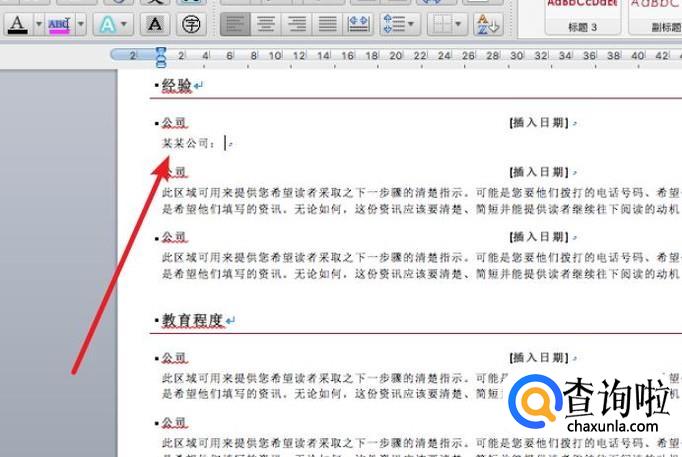682x457 pixels.
Task: Click the left indent marker on ruler
Action: click(x=161, y=63)
